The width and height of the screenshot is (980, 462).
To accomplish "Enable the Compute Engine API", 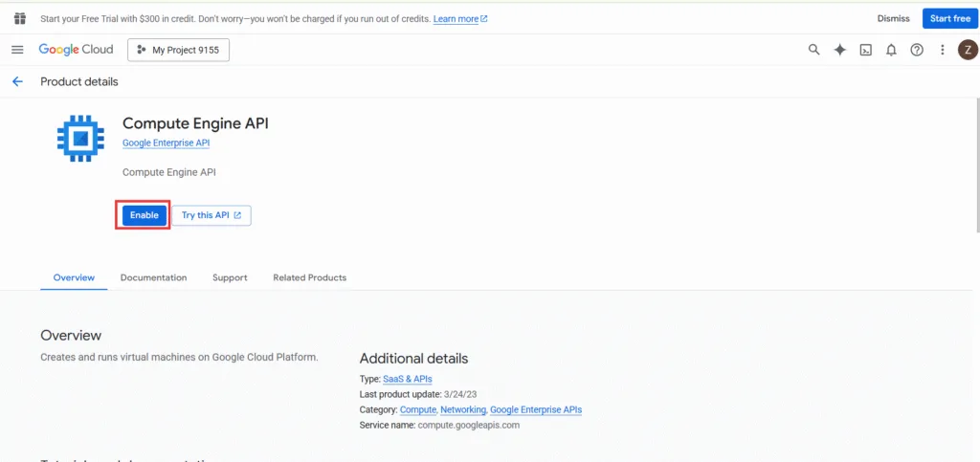I will (x=145, y=215).
